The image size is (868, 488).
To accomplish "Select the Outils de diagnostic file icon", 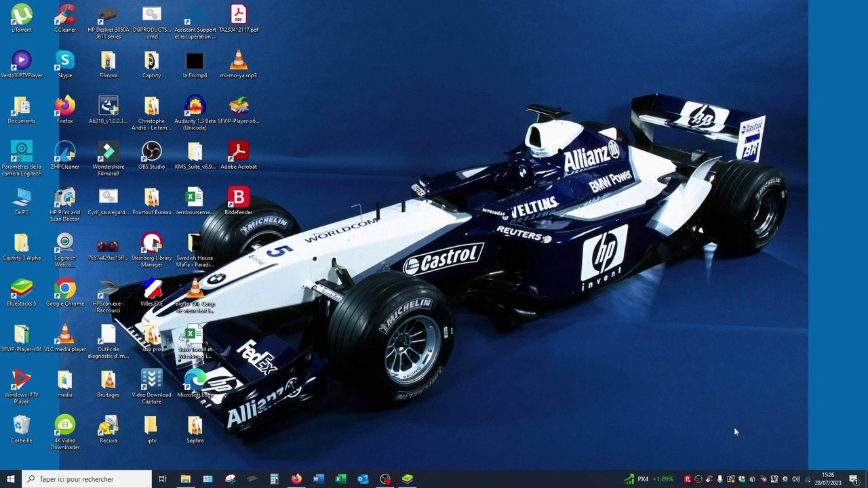I will [108, 341].
